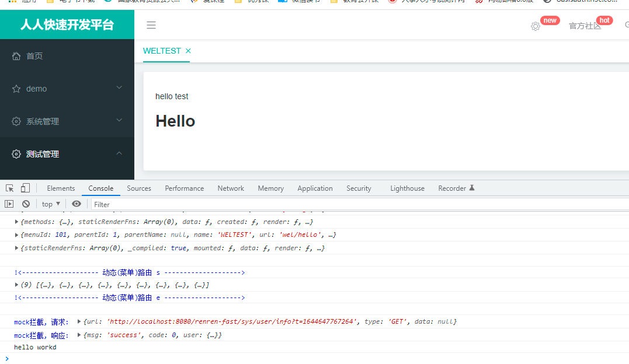The image size is (629, 364).
Task: Open the 官方社区 link
Action: click(x=585, y=26)
